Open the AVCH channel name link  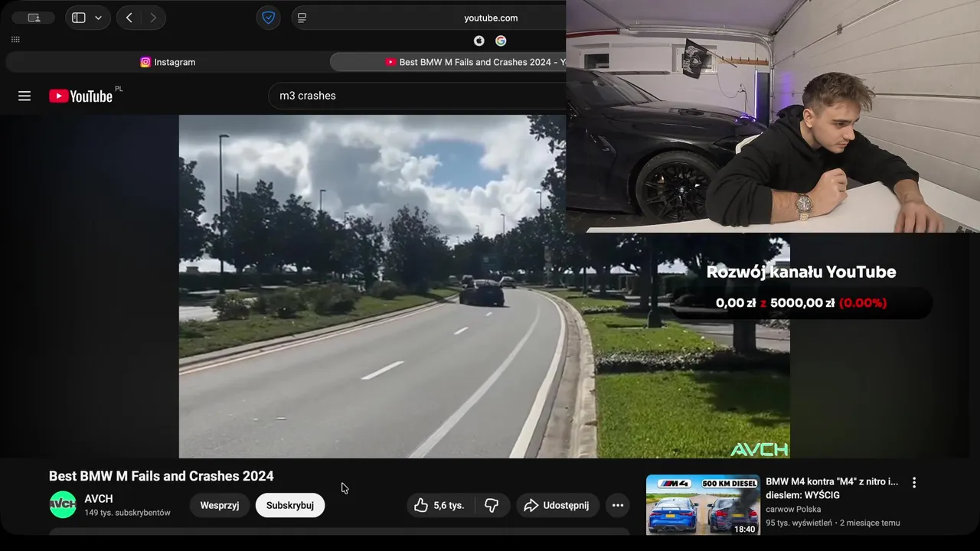click(99, 499)
